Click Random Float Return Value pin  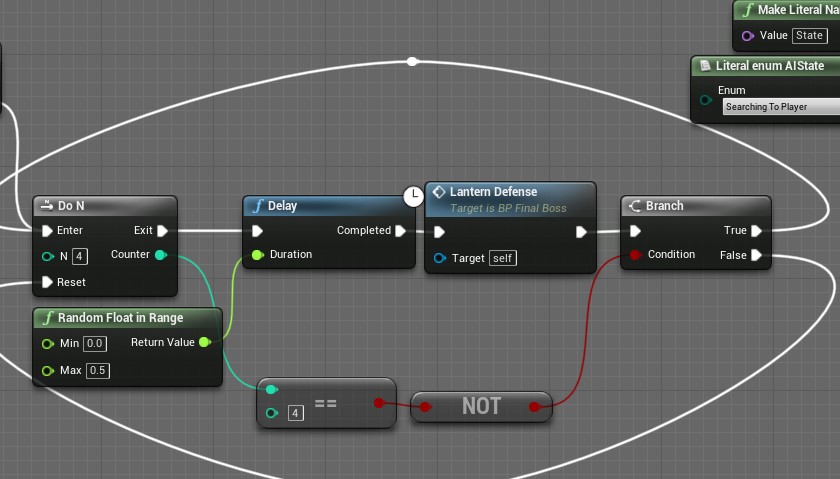[x=205, y=342]
